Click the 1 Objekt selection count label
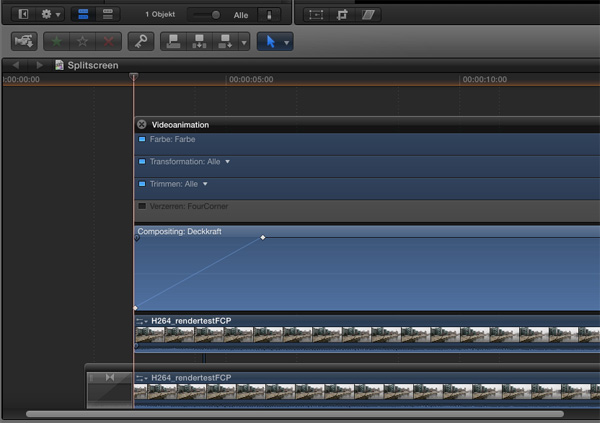600x423 pixels. point(160,15)
